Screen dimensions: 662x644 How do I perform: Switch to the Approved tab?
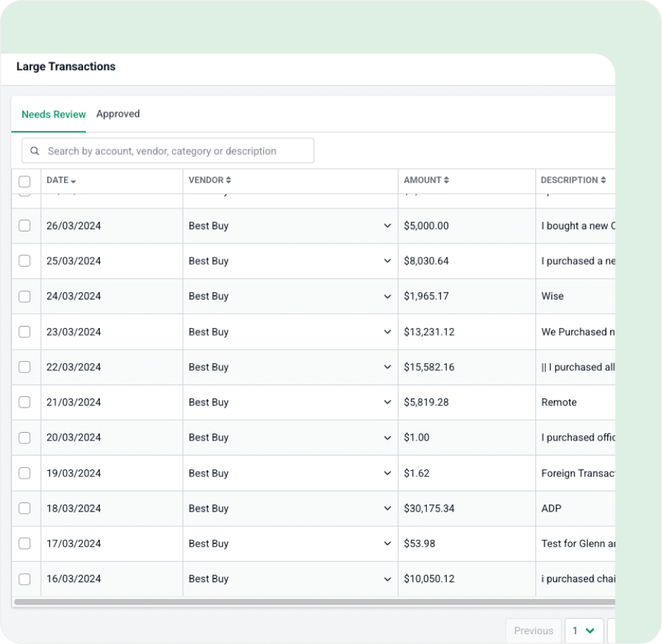pyautogui.click(x=117, y=113)
